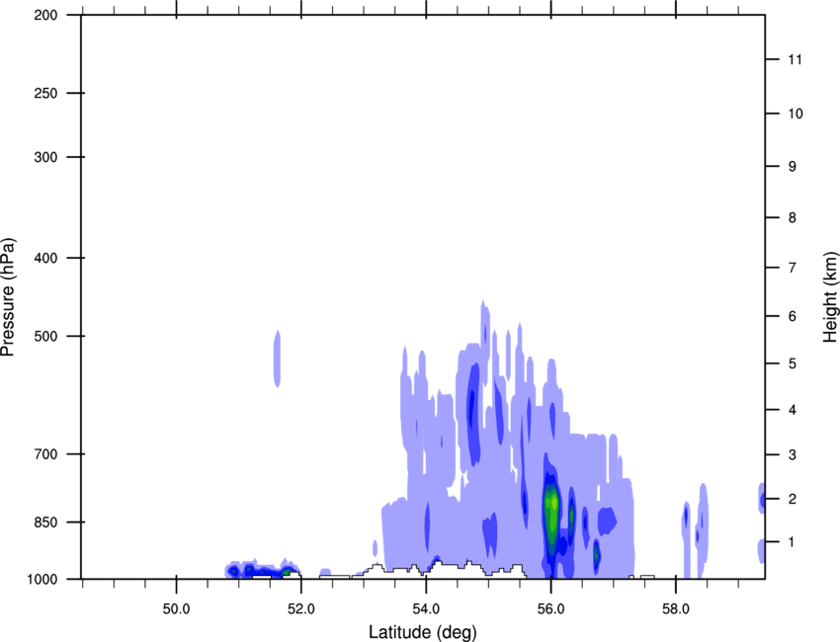Select the 500 hPa tick label
Screen dimensions: 840x642
tap(46, 337)
